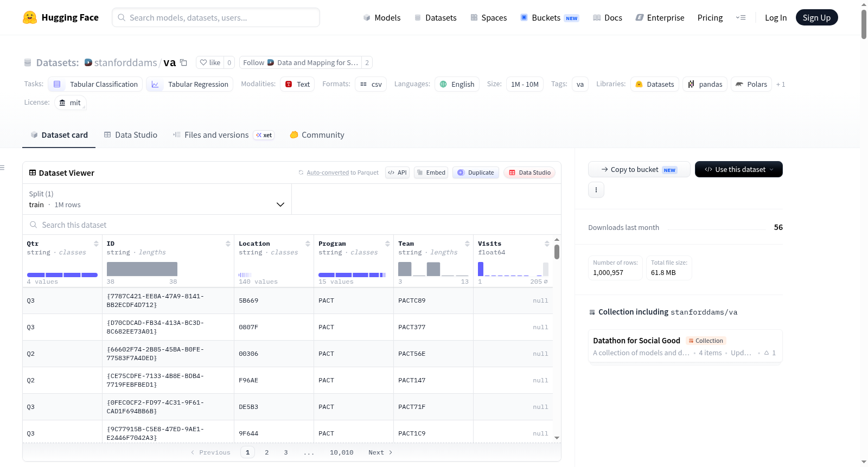Click the Sign Up button
868x467 pixels.
(816, 17)
